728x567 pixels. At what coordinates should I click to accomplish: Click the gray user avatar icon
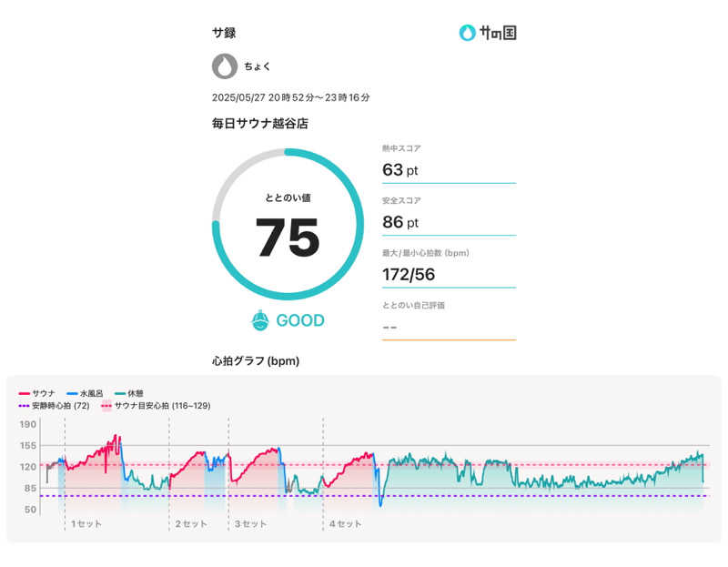pyautogui.click(x=224, y=66)
